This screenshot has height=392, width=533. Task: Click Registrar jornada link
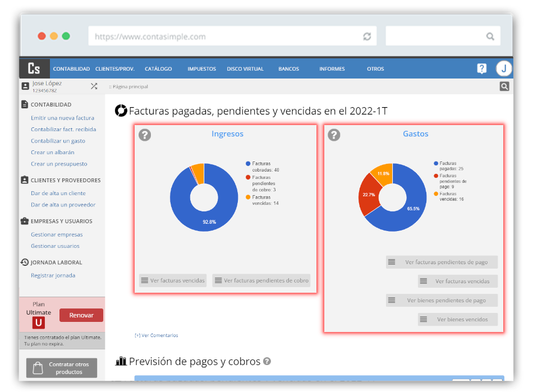coord(53,275)
